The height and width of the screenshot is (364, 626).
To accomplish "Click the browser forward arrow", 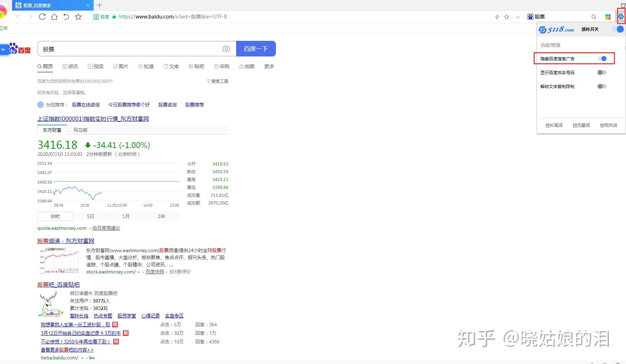I will tap(30, 17).
